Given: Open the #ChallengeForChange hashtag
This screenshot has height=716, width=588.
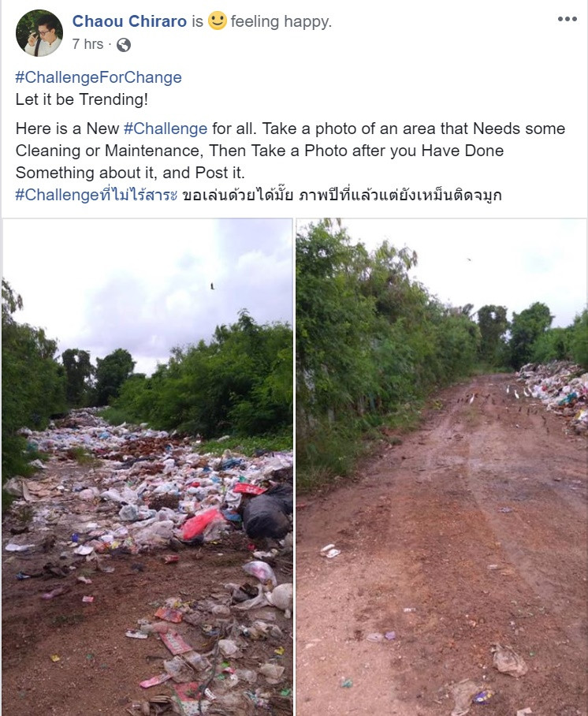Looking at the screenshot, I should coord(99,77).
